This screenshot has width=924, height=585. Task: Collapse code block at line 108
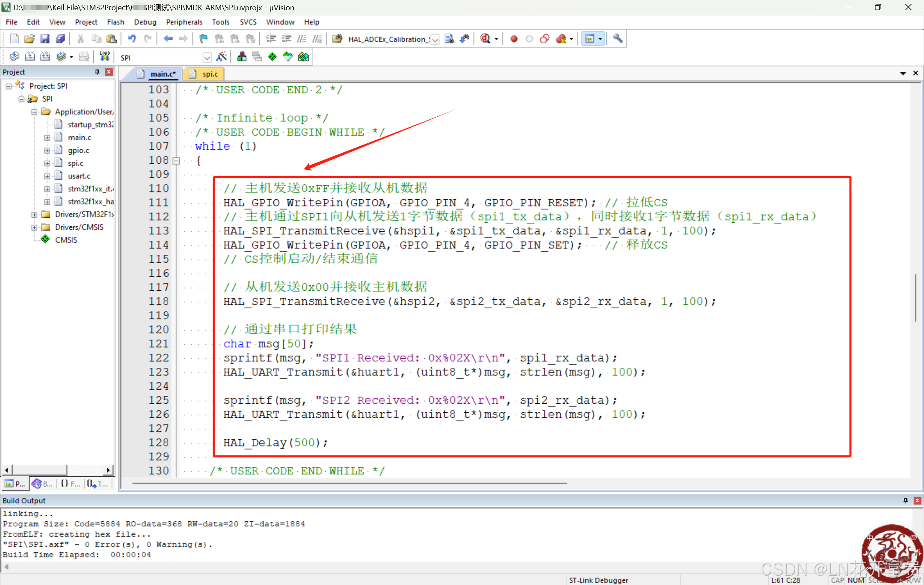tap(176, 161)
